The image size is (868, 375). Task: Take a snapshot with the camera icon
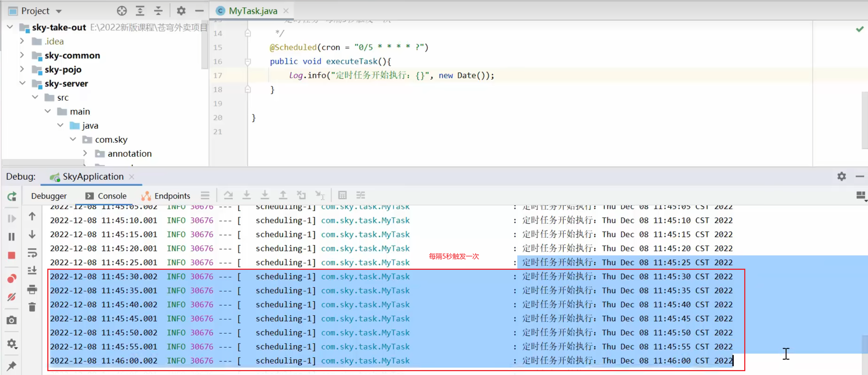(x=12, y=320)
